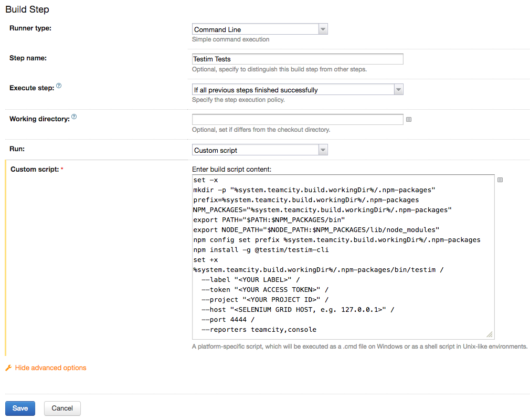530x420 pixels.
Task: Click the 'mkdir -p' script line
Action: [314, 190]
